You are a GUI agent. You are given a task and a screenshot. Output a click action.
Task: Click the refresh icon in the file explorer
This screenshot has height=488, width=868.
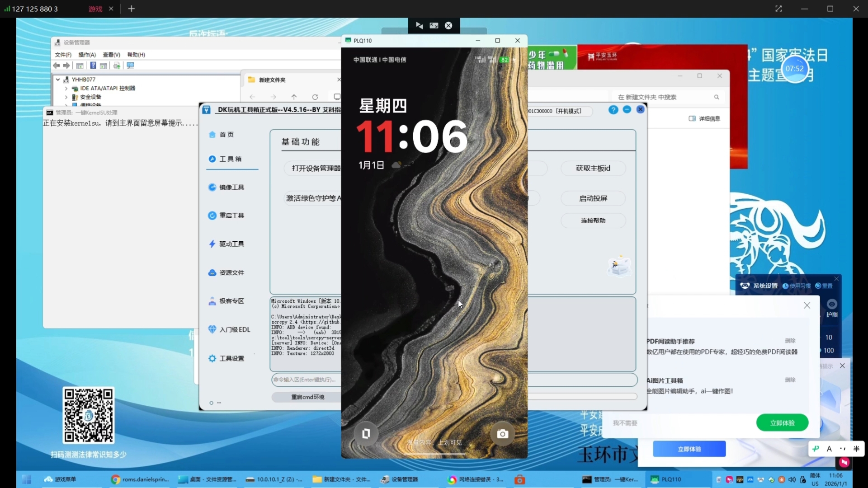[x=315, y=97]
